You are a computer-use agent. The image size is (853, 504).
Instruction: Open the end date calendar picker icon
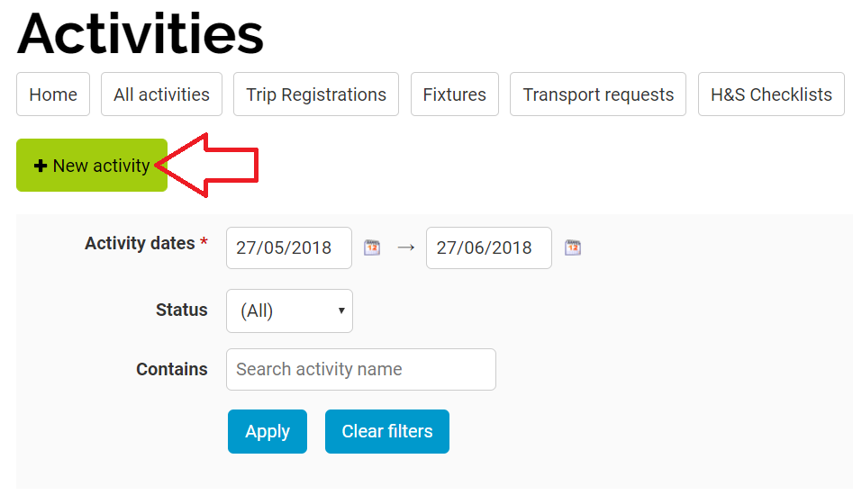coord(573,247)
